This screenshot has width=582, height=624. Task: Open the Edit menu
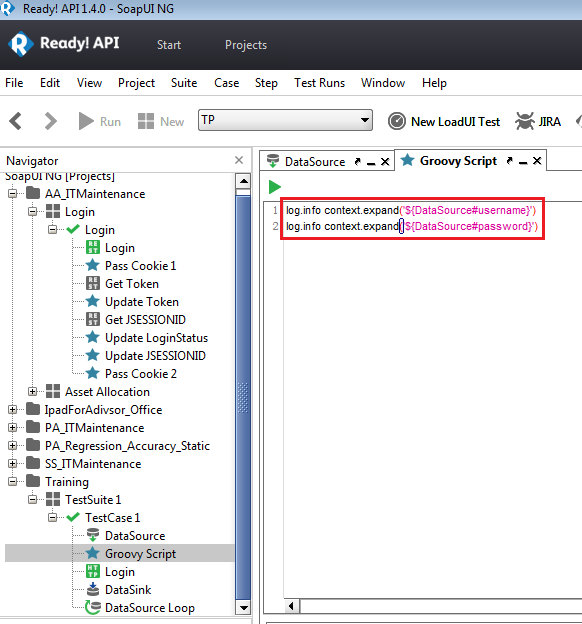[50, 83]
